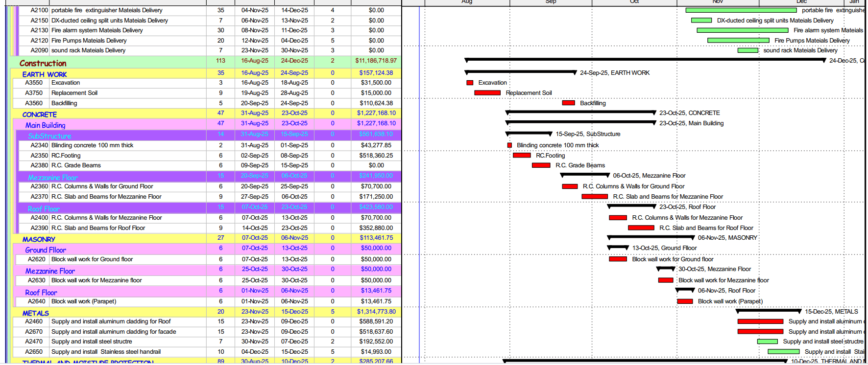Viewport: 868px width, 365px height.
Task: Click the METALS black summary bar
Action: pyautogui.click(x=768, y=311)
